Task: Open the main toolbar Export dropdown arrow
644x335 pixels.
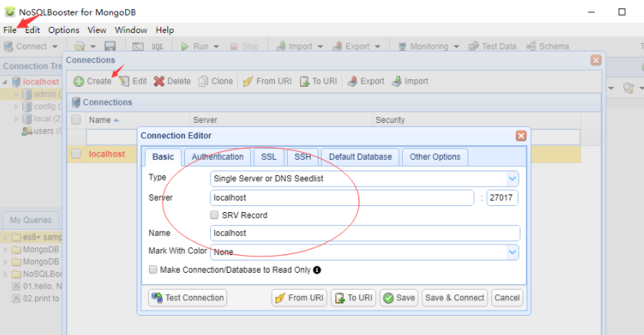Action: (x=378, y=46)
